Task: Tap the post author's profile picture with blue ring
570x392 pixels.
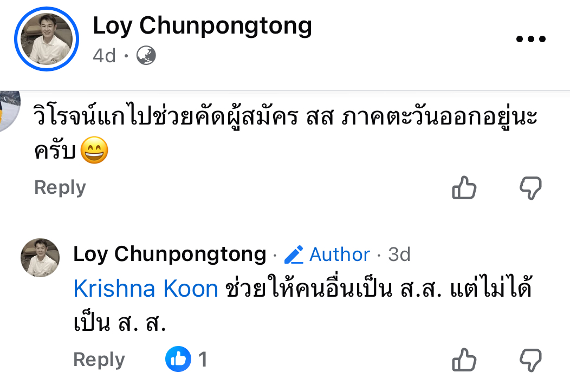Action: click(47, 40)
